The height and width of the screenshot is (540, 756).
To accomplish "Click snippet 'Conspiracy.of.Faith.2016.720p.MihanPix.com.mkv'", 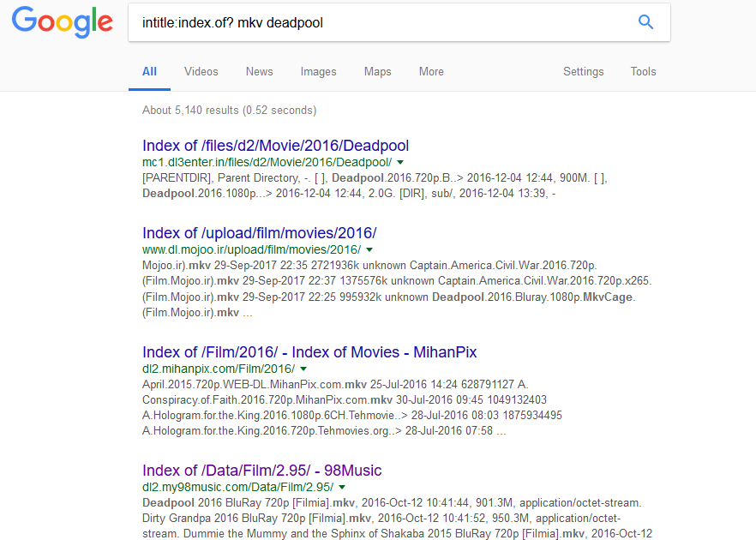I will [267, 399].
